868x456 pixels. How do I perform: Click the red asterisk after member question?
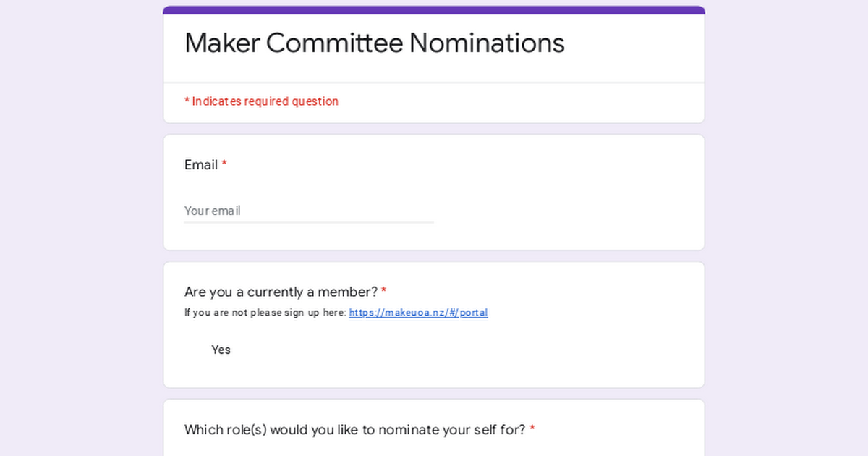tap(384, 292)
